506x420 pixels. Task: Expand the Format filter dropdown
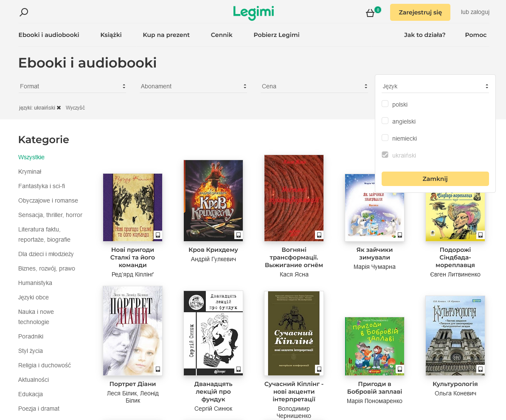[x=72, y=86]
